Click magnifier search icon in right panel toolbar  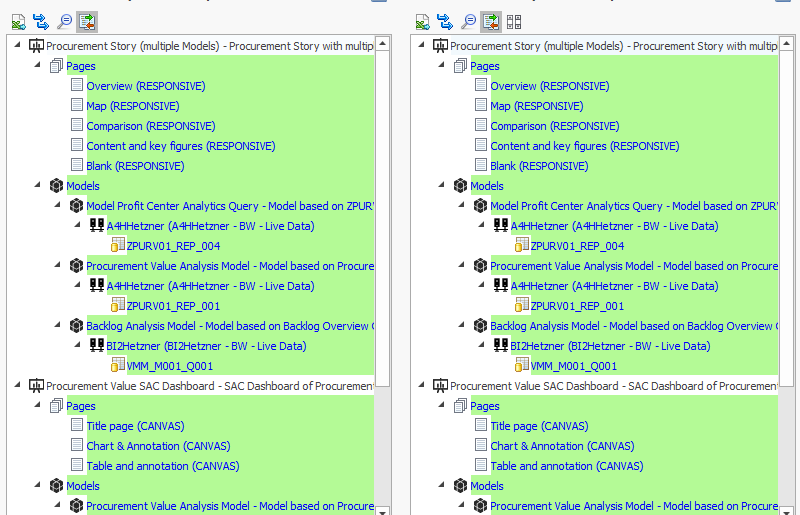pyautogui.click(x=468, y=21)
